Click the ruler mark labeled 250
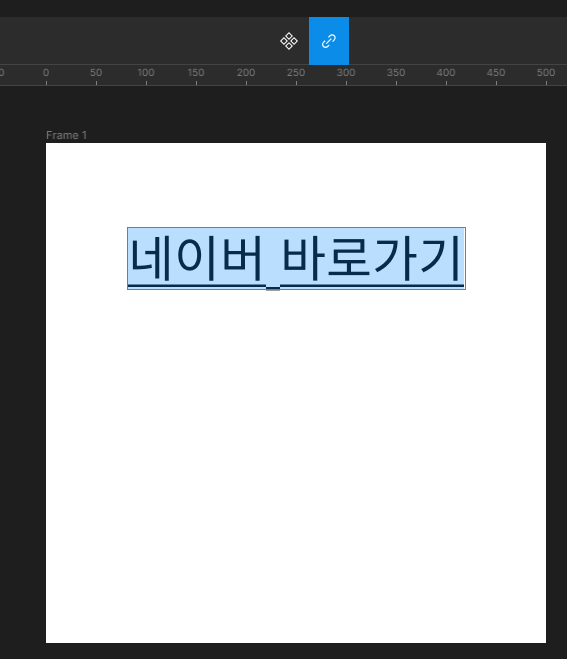The image size is (567, 659). (x=296, y=73)
